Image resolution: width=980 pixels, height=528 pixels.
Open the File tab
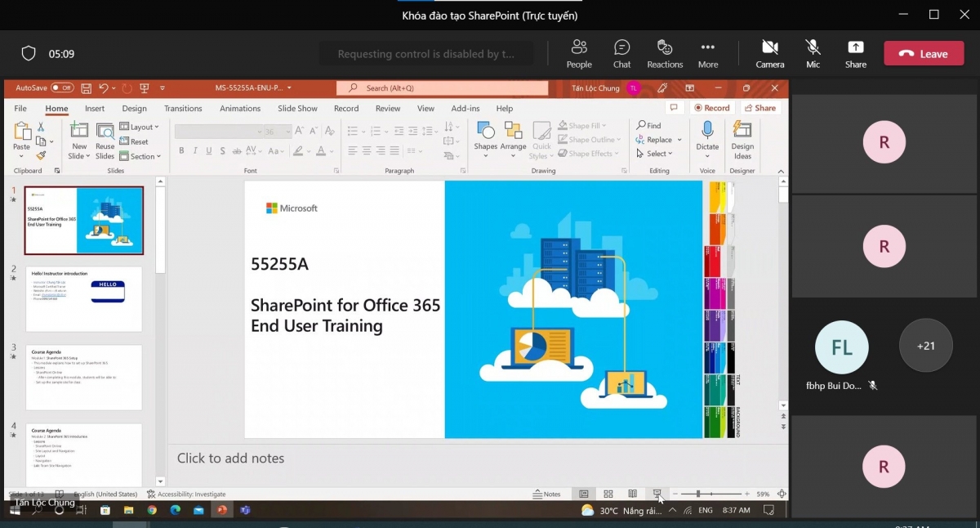pos(20,108)
